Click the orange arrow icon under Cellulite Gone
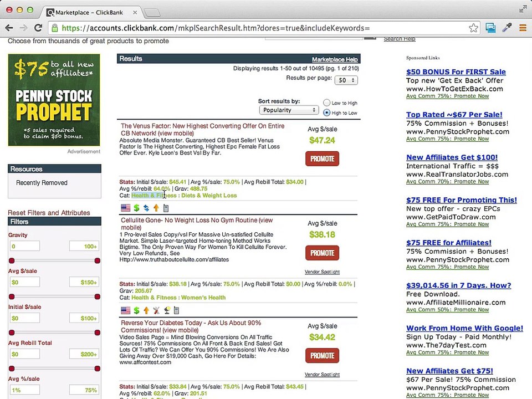Viewport: 532px width, 399px height. pyautogui.click(x=146, y=310)
